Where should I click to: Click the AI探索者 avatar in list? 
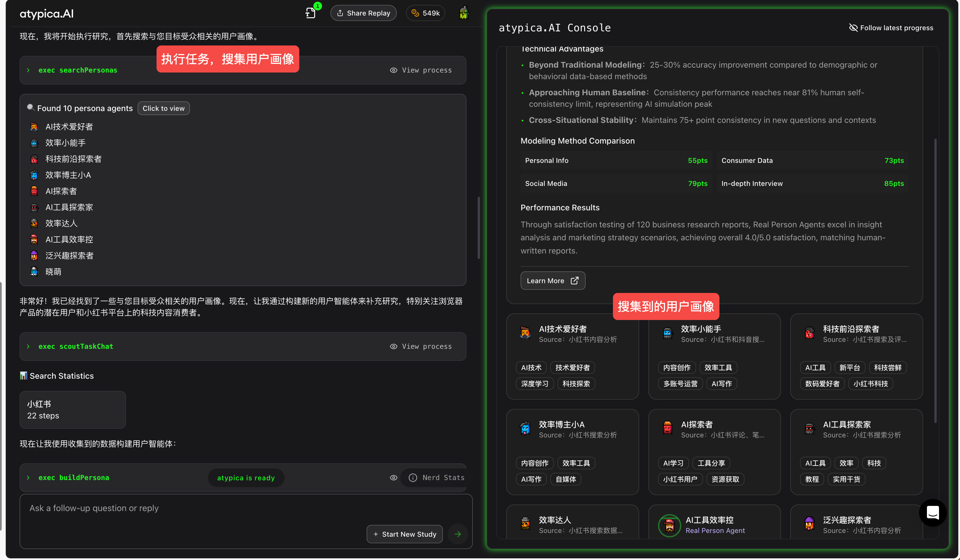click(x=34, y=191)
